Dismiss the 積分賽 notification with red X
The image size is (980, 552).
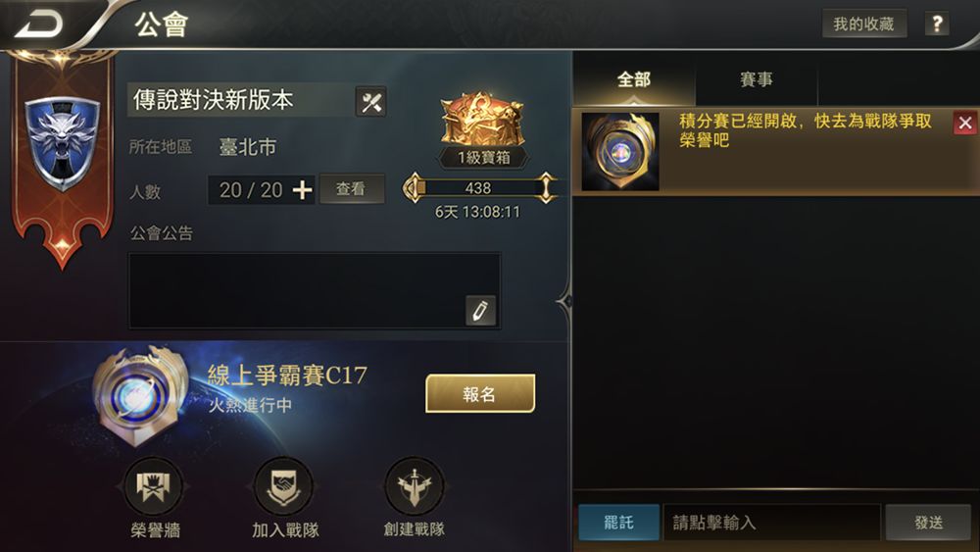[965, 124]
